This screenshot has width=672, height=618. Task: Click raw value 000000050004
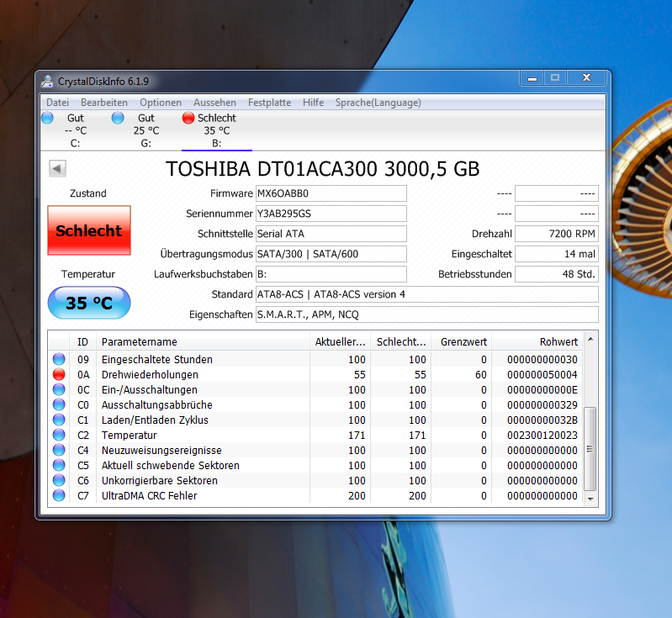click(542, 374)
